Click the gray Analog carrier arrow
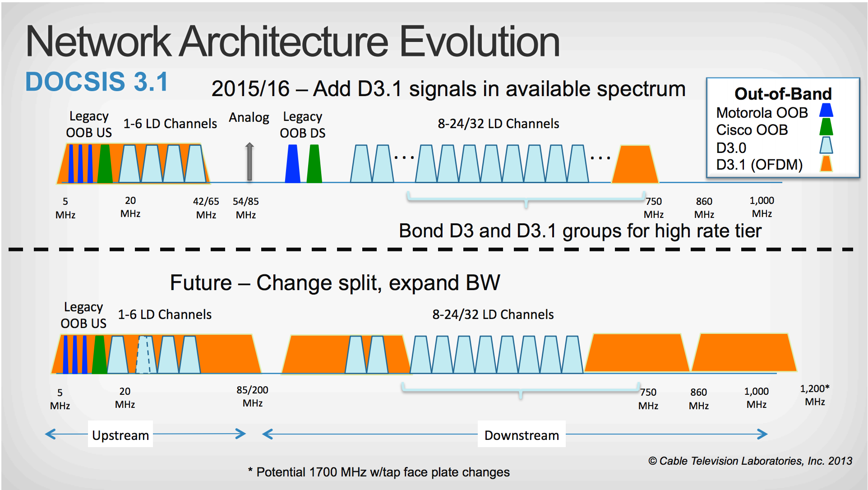The image size is (868, 490). click(x=249, y=162)
